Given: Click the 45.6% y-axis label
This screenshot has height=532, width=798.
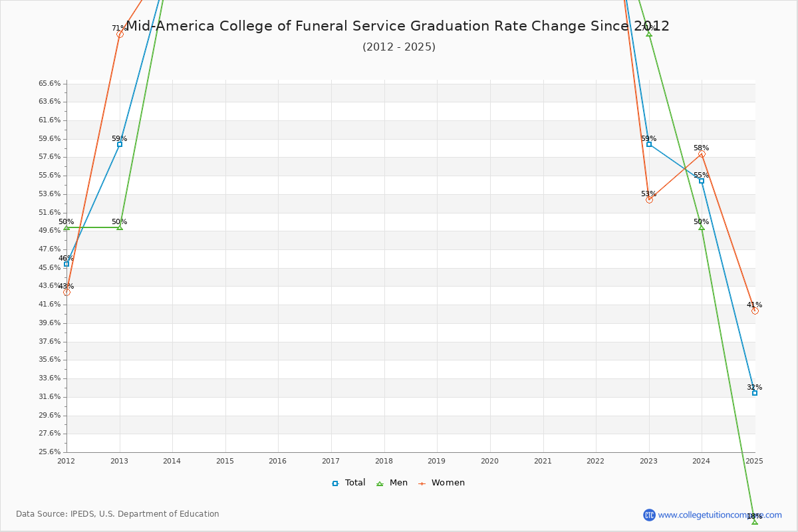Looking at the screenshot, I should tap(50, 268).
